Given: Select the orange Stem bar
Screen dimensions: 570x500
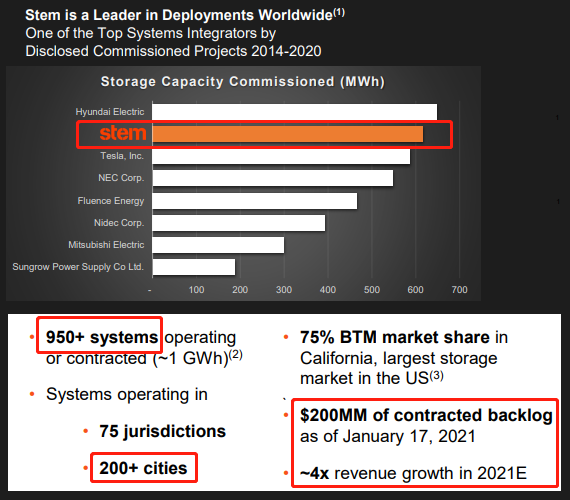Looking at the screenshot, I should [x=288, y=134].
